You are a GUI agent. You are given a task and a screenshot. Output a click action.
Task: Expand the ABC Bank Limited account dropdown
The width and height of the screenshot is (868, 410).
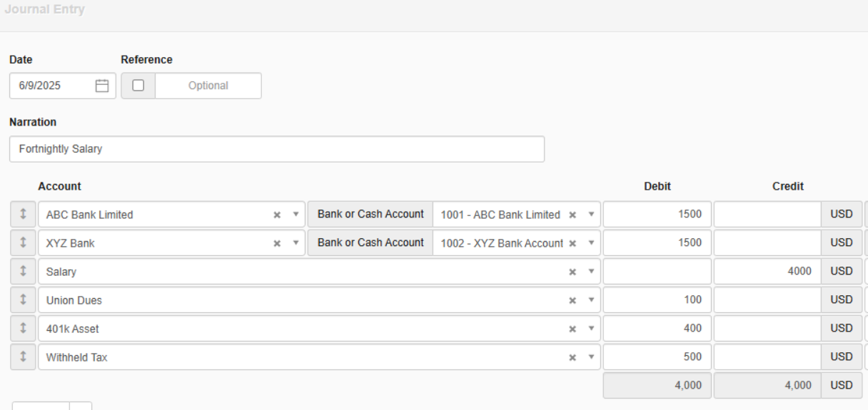295,215
